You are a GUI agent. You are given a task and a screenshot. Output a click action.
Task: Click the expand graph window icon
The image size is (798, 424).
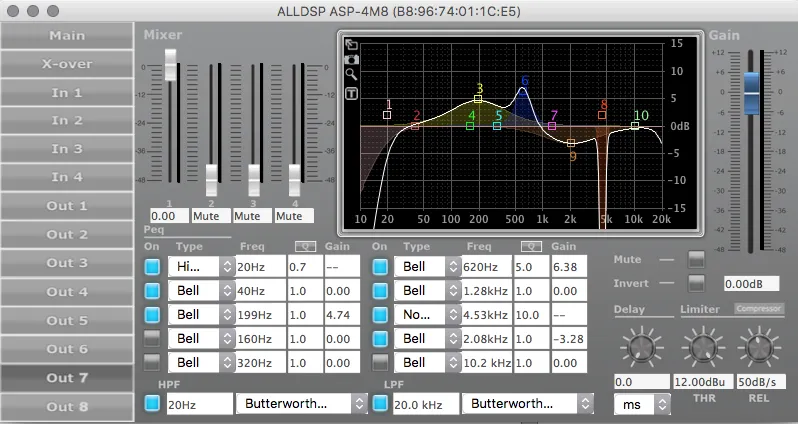(352, 44)
